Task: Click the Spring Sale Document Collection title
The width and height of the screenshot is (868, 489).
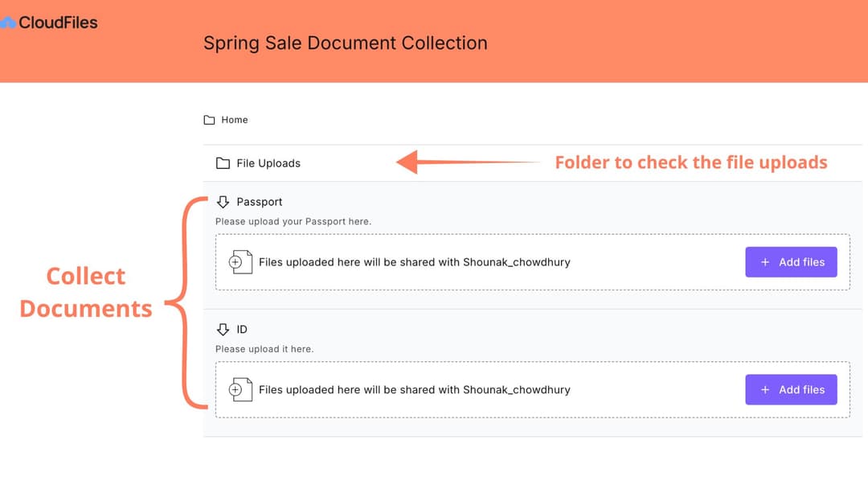Action: coord(346,43)
